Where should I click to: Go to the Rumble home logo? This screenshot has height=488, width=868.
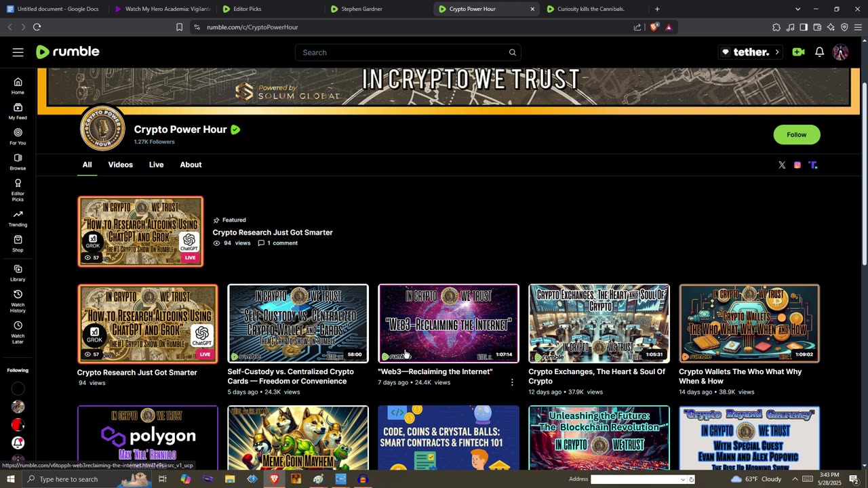(68, 52)
